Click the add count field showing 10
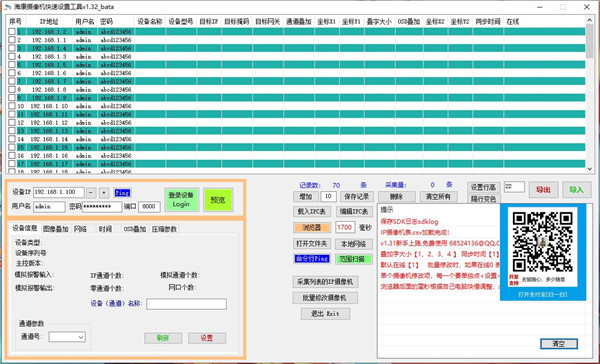 (328, 196)
